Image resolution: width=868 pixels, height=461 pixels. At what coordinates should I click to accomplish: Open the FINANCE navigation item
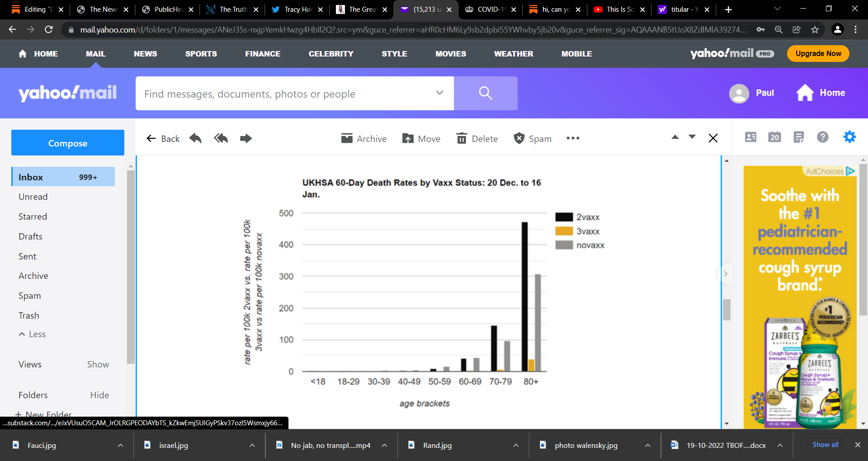pos(263,54)
